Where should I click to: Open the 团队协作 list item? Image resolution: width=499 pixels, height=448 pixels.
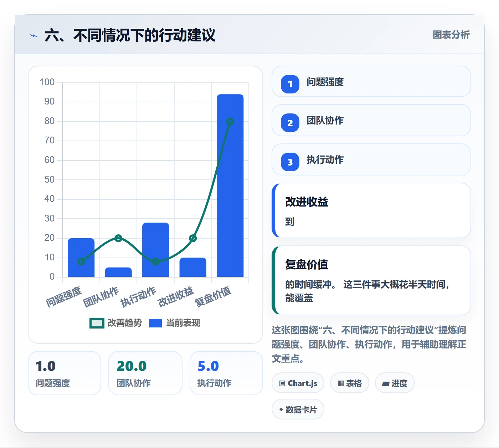tap(371, 120)
